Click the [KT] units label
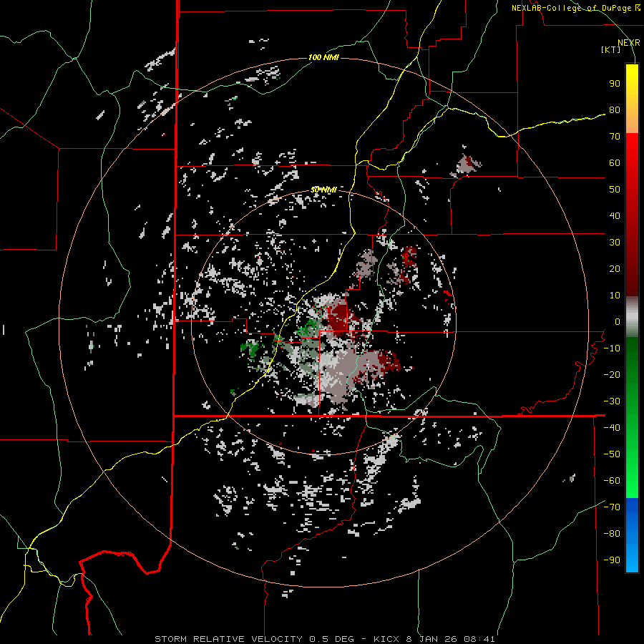The image size is (644, 644). [611, 49]
